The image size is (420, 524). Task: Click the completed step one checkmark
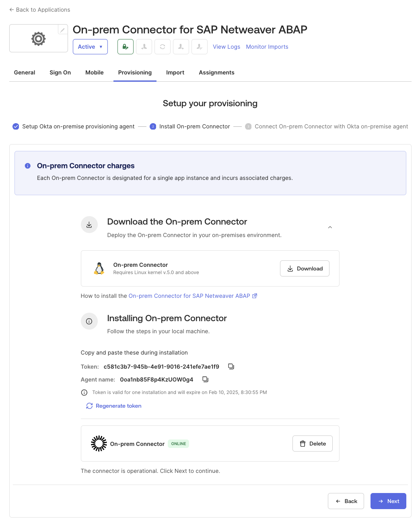click(x=16, y=126)
